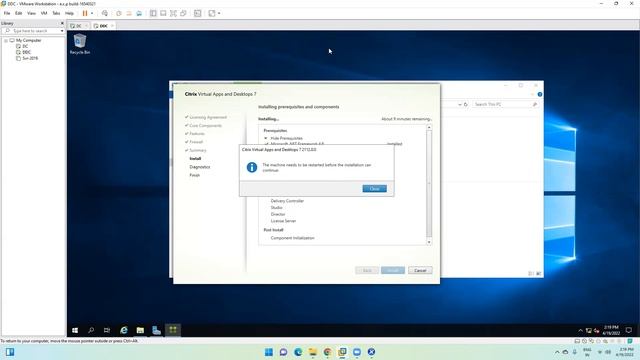
Task: Click Unity mode toolbar icon
Action: pos(184,13)
